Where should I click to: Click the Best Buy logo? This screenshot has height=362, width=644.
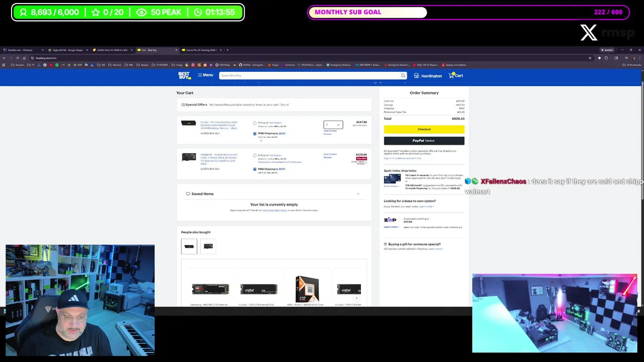184,75
